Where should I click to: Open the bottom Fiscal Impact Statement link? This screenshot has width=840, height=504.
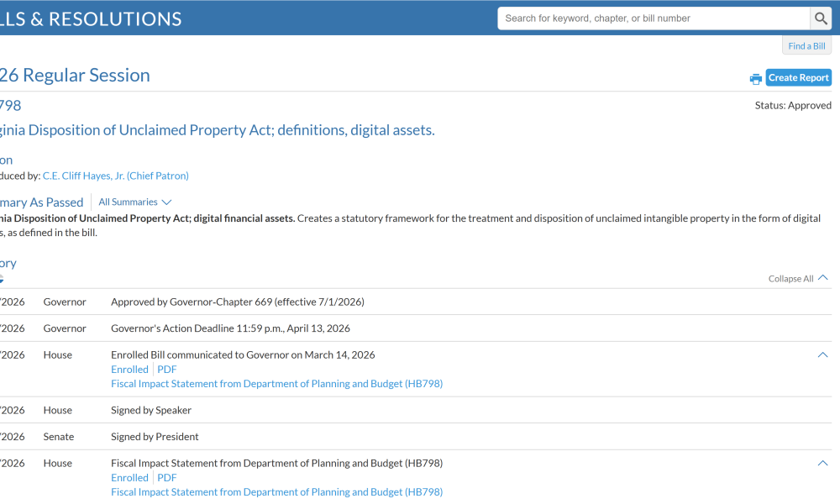(276, 492)
